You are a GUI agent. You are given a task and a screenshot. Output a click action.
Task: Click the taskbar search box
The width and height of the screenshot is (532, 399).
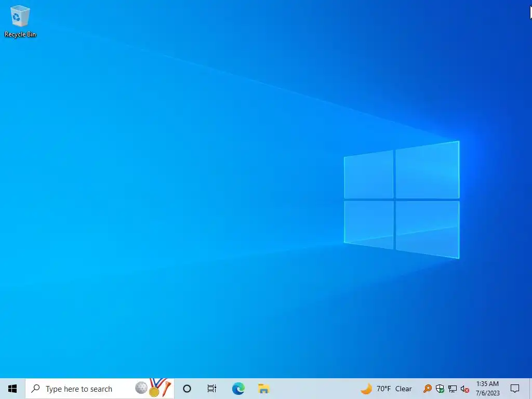(x=100, y=389)
